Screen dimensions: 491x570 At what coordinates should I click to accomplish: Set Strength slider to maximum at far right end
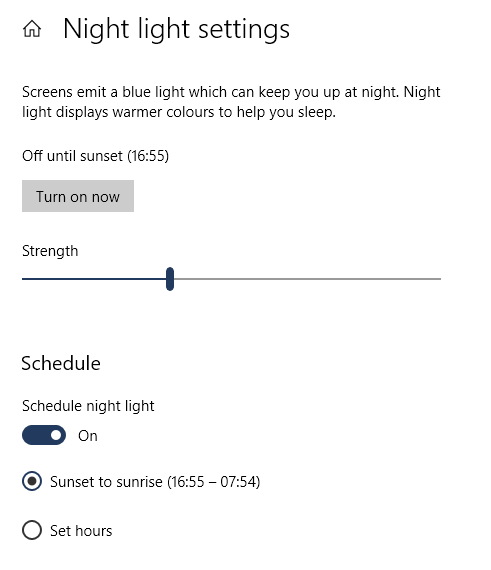point(440,279)
